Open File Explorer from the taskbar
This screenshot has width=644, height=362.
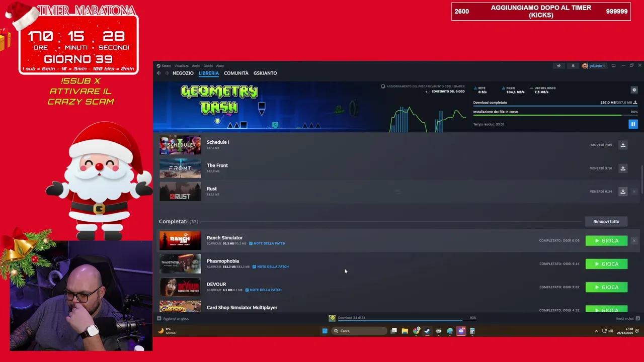pos(405,331)
